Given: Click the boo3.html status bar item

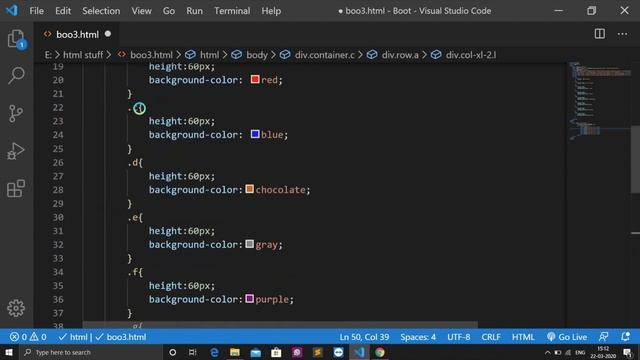Looking at the screenshot, I should point(121,337).
